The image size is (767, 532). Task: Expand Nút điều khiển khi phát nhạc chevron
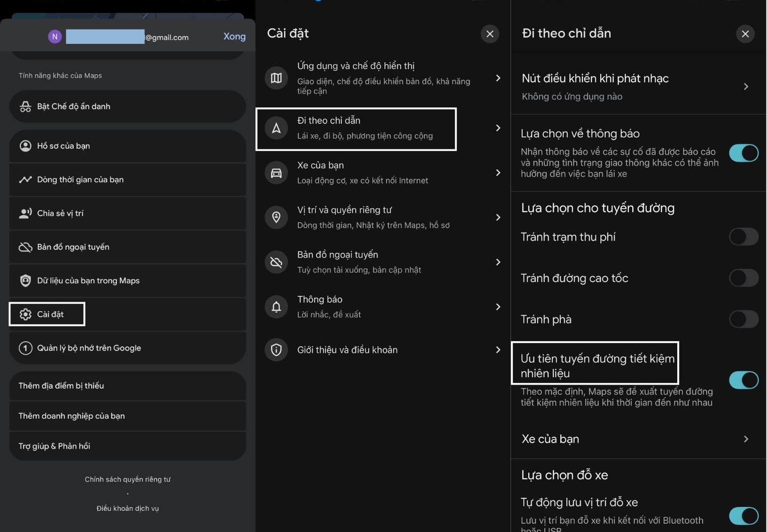746,87
